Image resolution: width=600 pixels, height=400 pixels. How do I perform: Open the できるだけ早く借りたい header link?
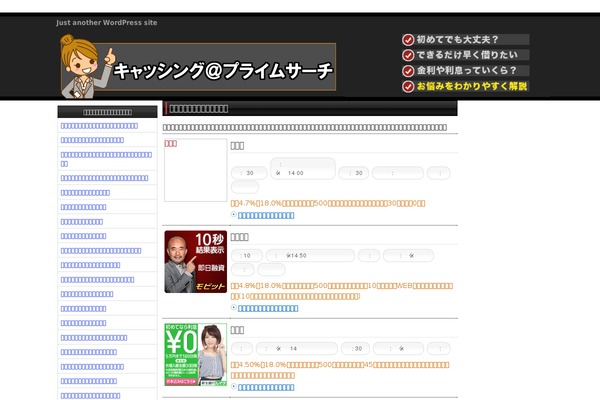465,55
